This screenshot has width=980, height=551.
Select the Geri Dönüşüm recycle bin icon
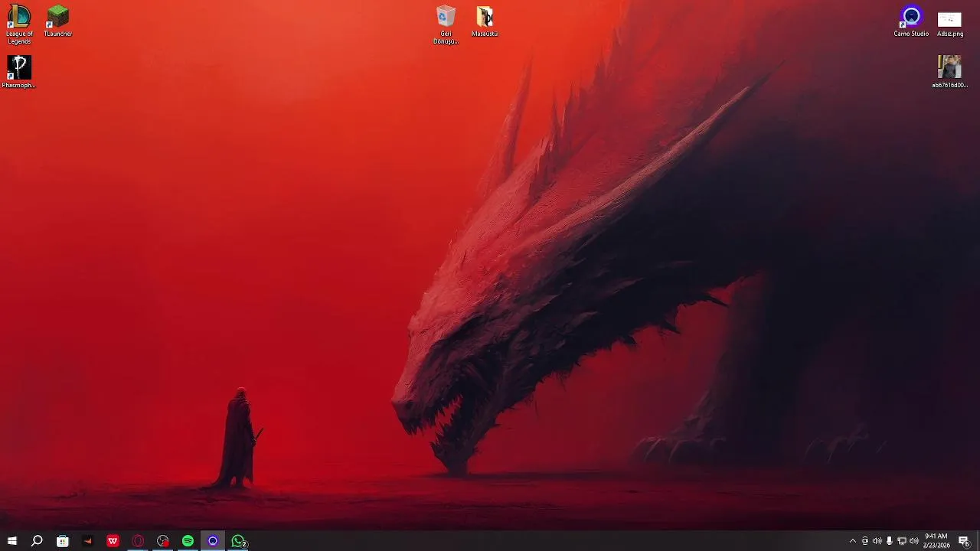tap(446, 24)
